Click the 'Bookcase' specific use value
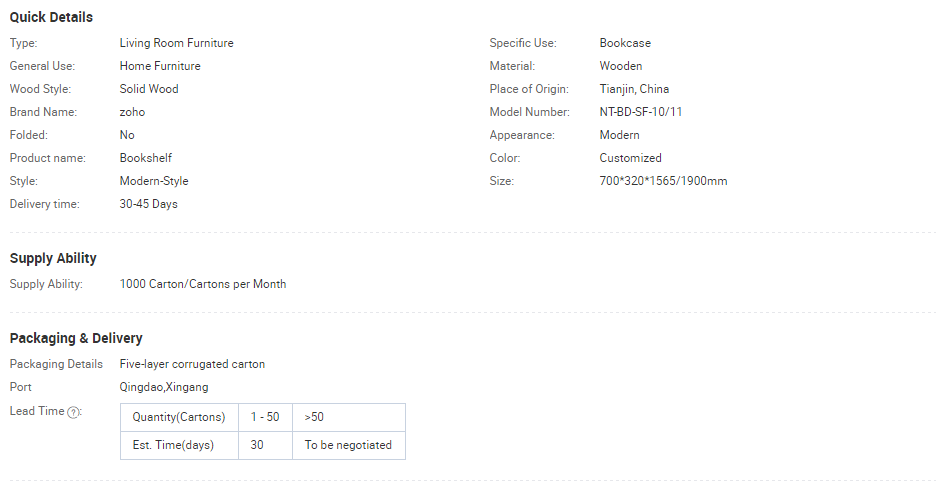938x482 pixels. 625,43
